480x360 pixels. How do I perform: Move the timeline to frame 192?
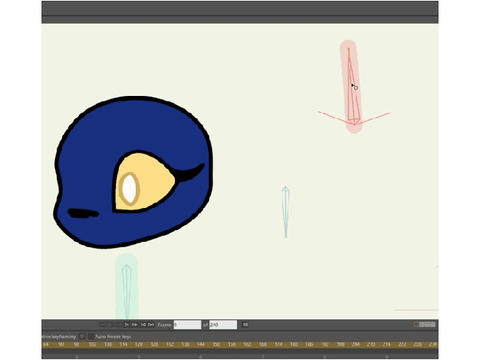click(x=325, y=344)
